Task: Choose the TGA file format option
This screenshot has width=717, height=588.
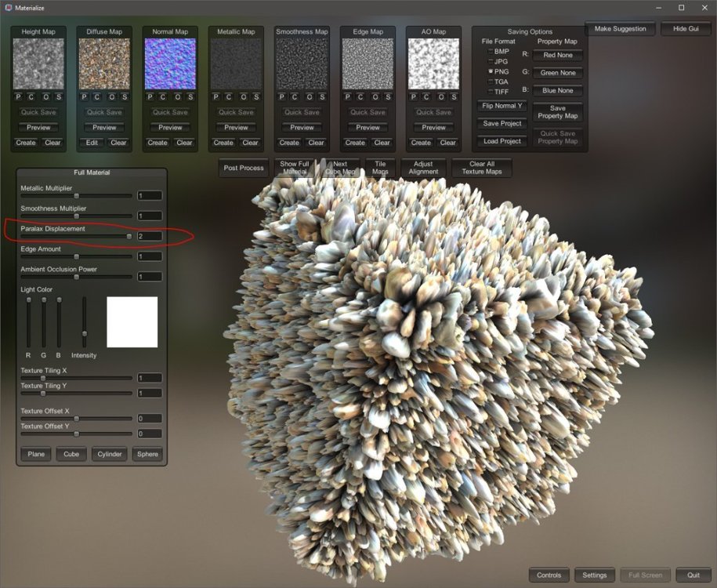Action: (x=491, y=82)
